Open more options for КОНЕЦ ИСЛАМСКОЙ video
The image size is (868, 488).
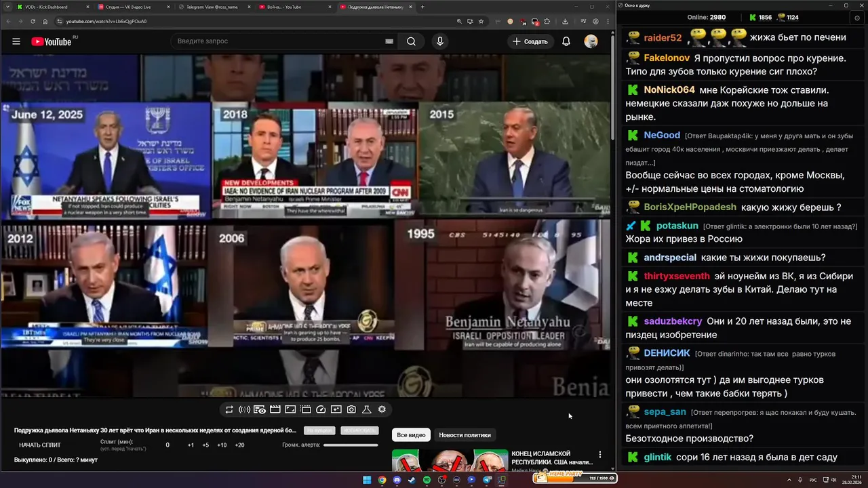coord(599,455)
